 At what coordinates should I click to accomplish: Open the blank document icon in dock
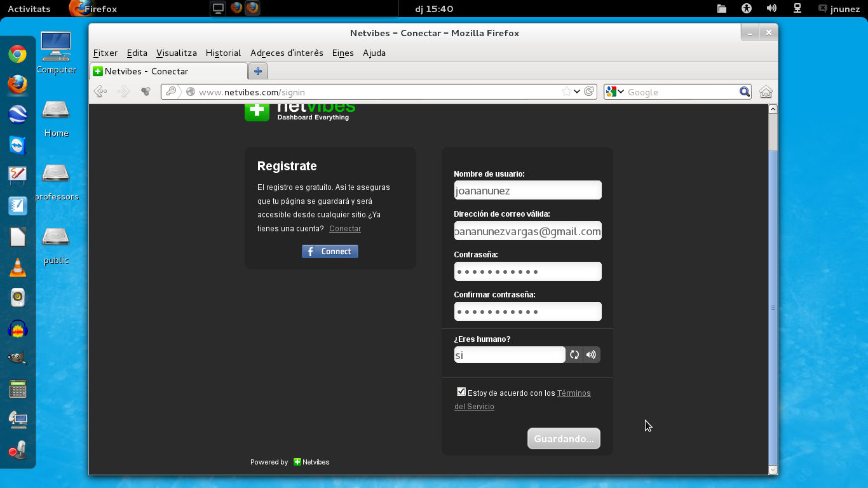17,237
